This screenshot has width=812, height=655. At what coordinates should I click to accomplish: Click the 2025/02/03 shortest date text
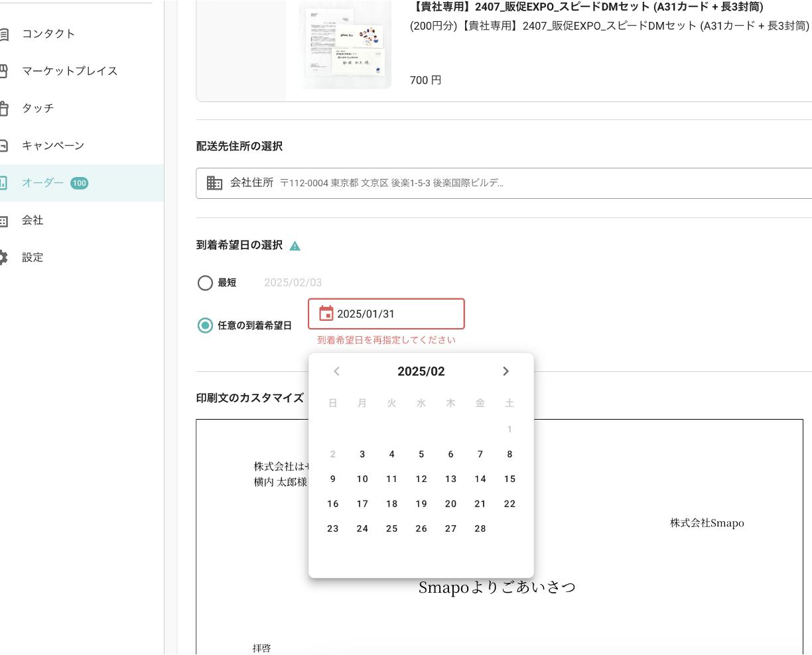point(293,282)
